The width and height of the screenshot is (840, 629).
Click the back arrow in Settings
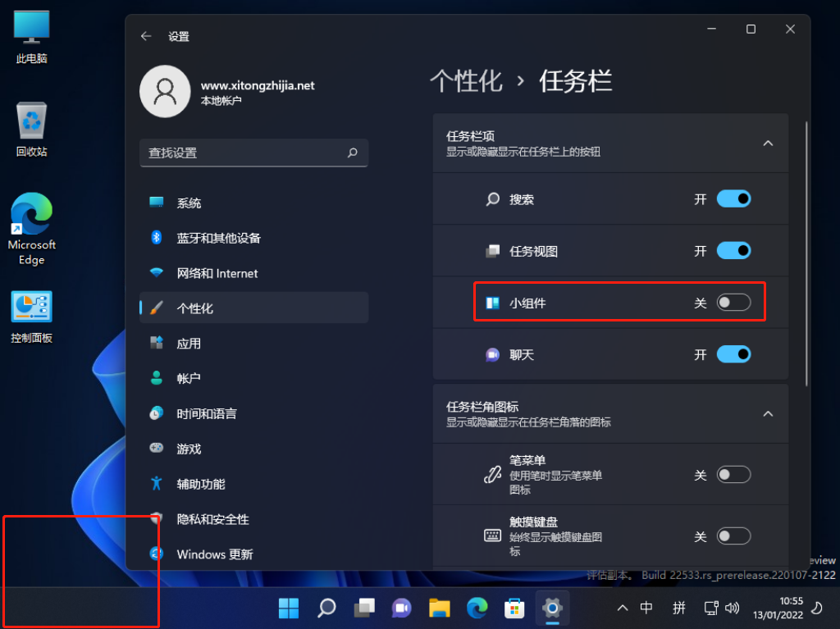(147, 36)
